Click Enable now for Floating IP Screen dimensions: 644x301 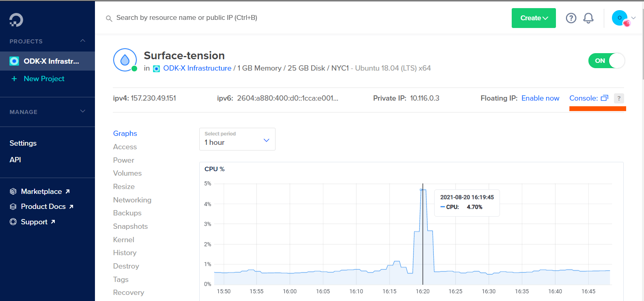tap(540, 98)
